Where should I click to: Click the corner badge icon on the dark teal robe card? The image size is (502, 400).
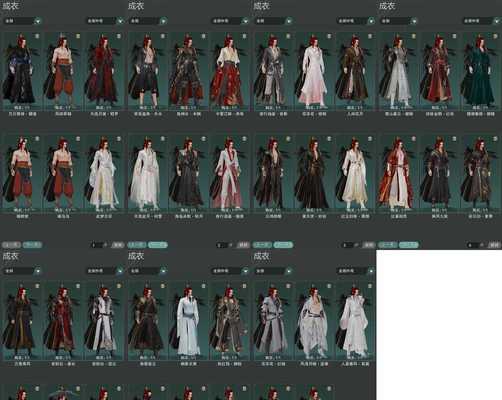(x=495, y=36)
